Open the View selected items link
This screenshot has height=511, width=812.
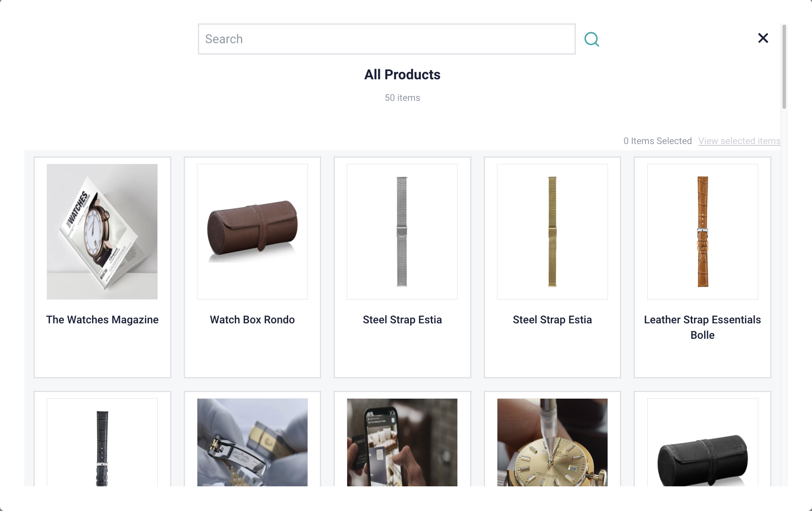pos(739,141)
